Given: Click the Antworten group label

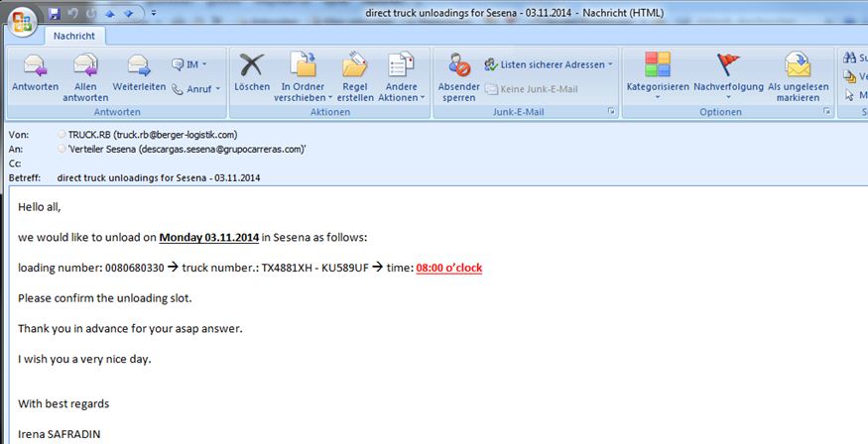Looking at the screenshot, I should coord(117,112).
